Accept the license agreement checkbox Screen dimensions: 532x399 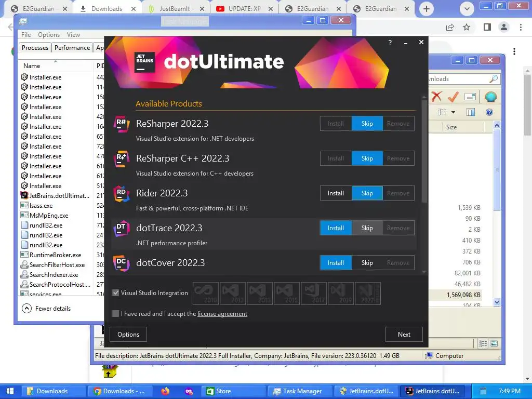pos(116,313)
